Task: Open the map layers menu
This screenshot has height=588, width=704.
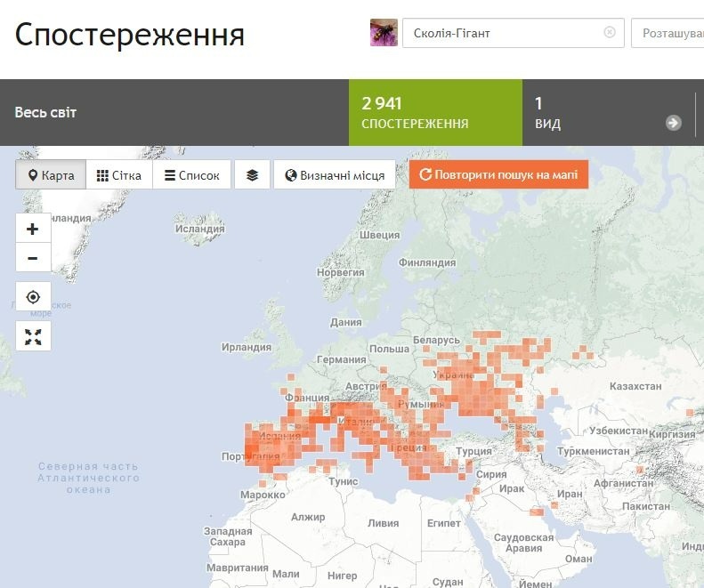Action: click(253, 175)
